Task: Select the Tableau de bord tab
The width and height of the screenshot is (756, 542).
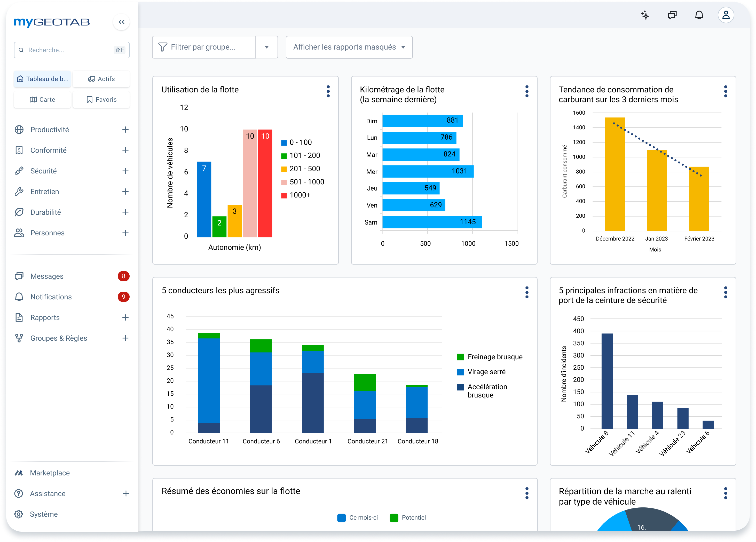Action: (x=42, y=79)
